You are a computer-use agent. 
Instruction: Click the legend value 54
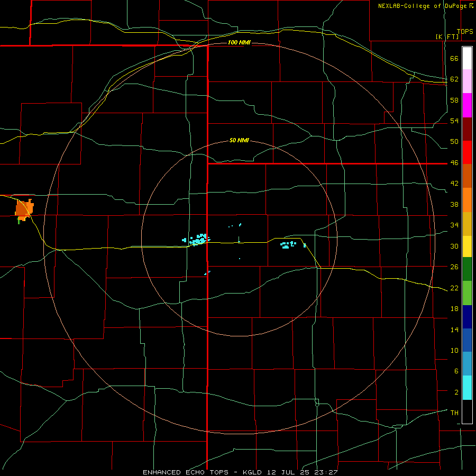click(x=454, y=121)
